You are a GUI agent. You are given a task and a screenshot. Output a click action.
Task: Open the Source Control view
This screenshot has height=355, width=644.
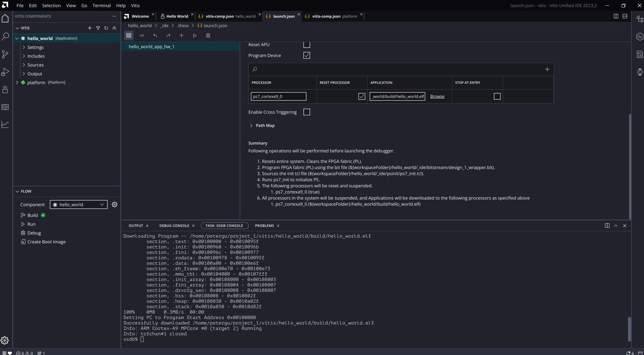(x=5, y=54)
